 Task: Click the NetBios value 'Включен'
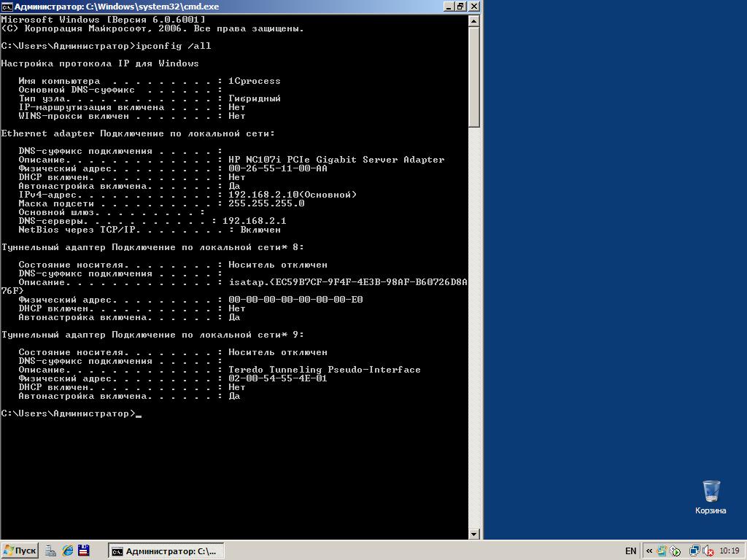pyautogui.click(x=260, y=230)
